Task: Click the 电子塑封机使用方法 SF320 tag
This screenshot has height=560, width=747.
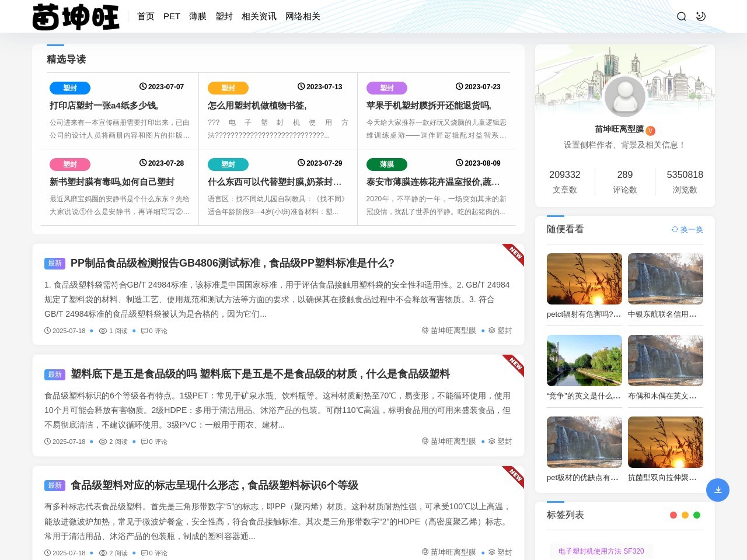Action: (x=601, y=551)
